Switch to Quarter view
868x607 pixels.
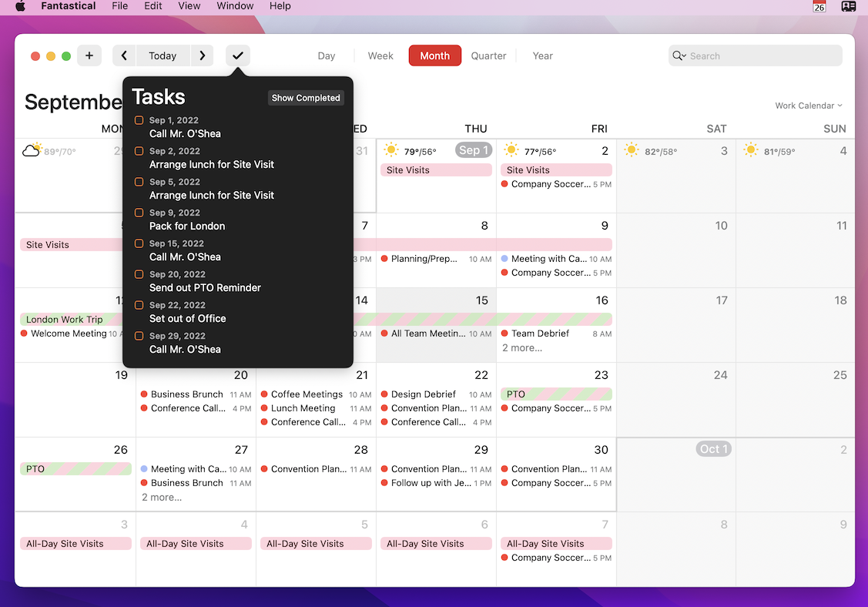coord(488,55)
